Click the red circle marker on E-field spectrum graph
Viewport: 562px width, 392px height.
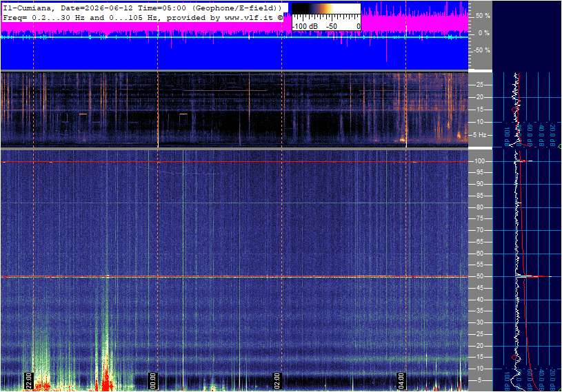(514, 358)
